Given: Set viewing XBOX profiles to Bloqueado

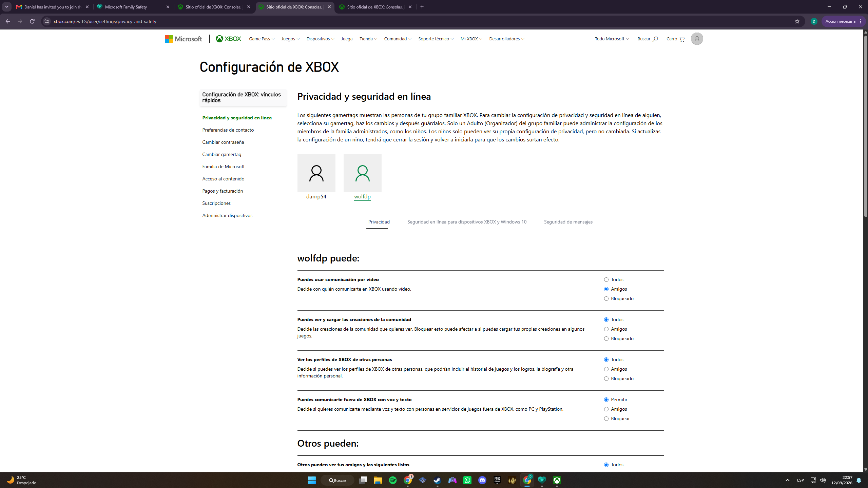Looking at the screenshot, I should (x=606, y=379).
